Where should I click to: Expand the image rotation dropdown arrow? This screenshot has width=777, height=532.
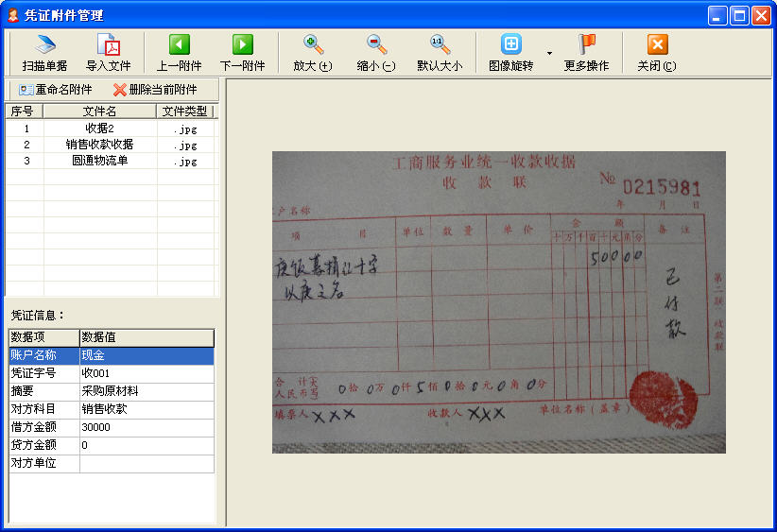[549, 53]
